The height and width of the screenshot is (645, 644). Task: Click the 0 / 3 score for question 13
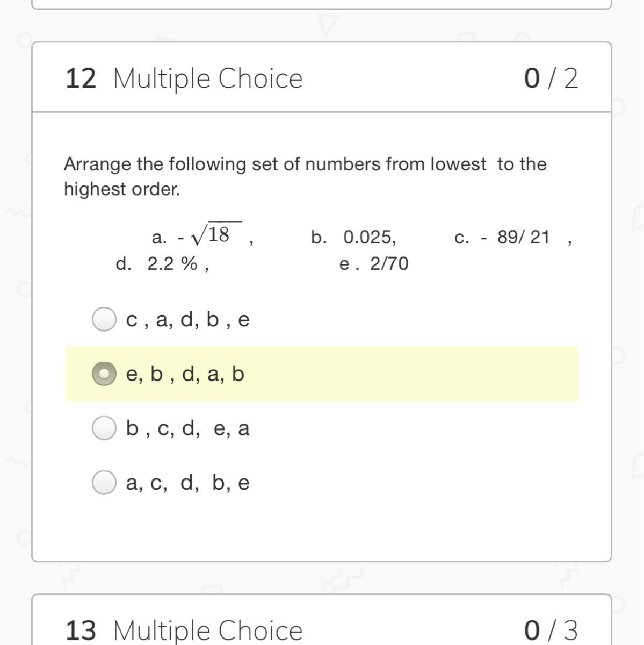tap(551, 630)
